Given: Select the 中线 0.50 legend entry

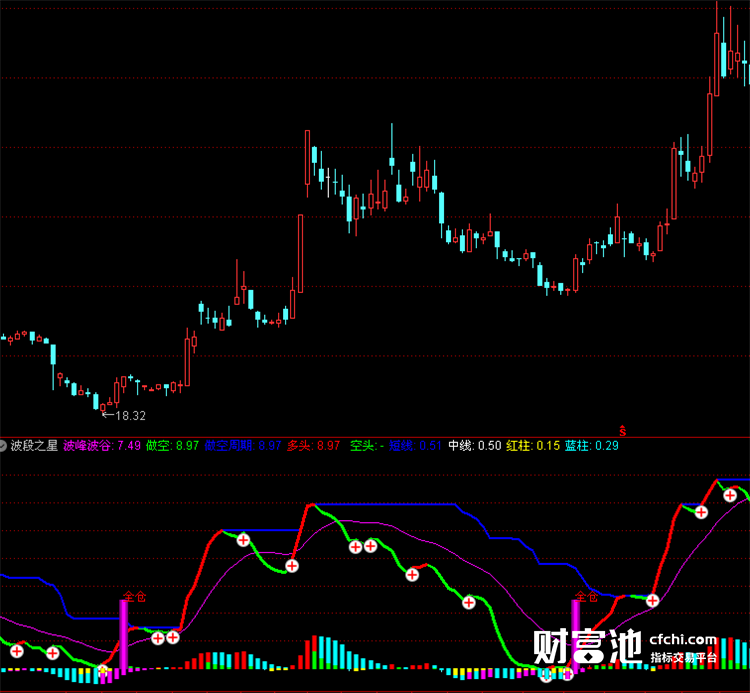Looking at the screenshot, I should pyautogui.click(x=474, y=446).
